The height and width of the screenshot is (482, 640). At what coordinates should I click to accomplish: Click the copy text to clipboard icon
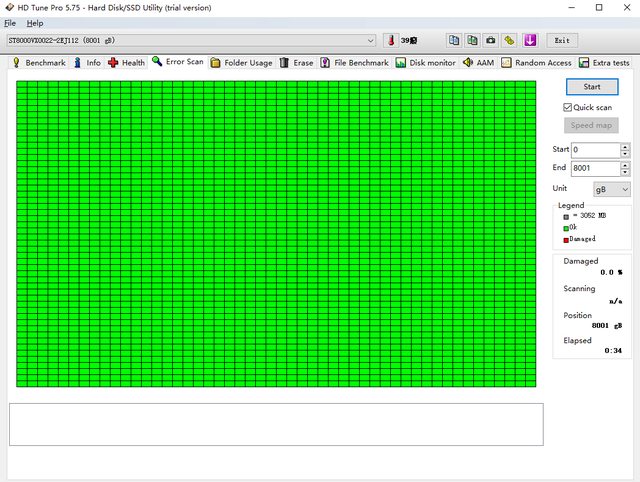coord(453,41)
